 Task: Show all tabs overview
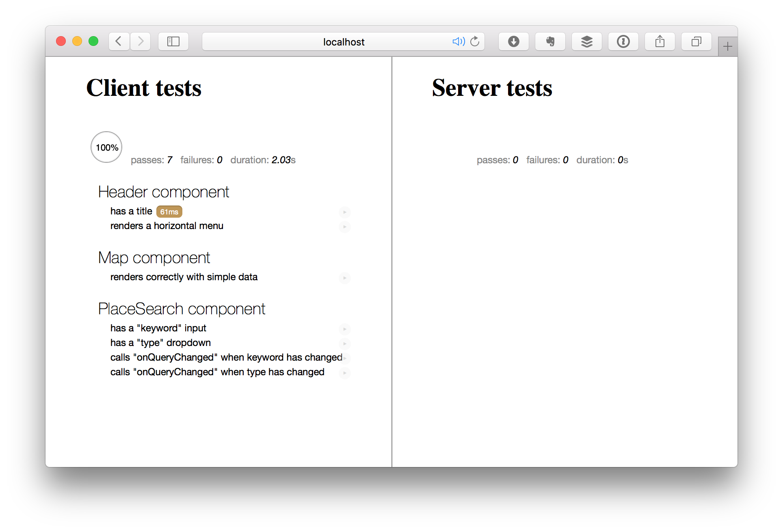(x=696, y=41)
